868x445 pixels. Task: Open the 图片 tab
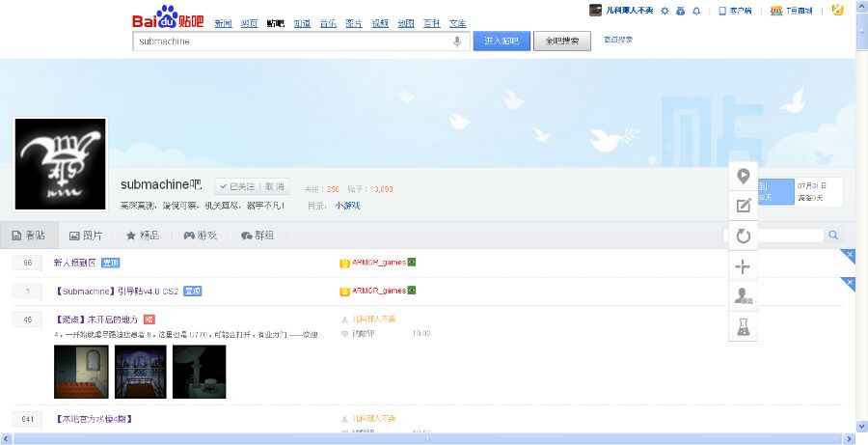point(86,236)
